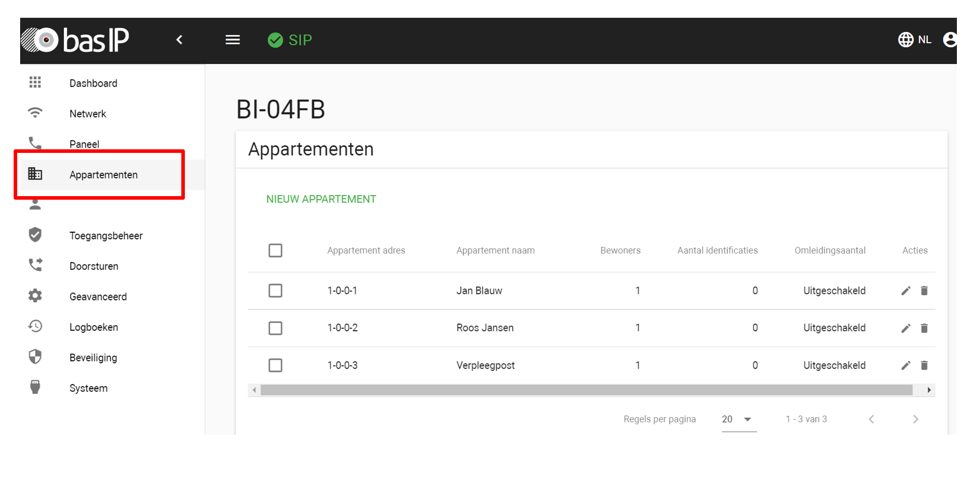Click the horizontal scrollbar left arrow

tap(254, 390)
